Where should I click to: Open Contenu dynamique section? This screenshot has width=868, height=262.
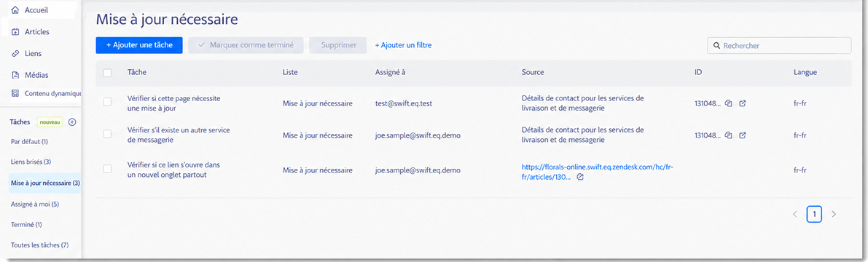pyautogui.click(x=52, y=93)
